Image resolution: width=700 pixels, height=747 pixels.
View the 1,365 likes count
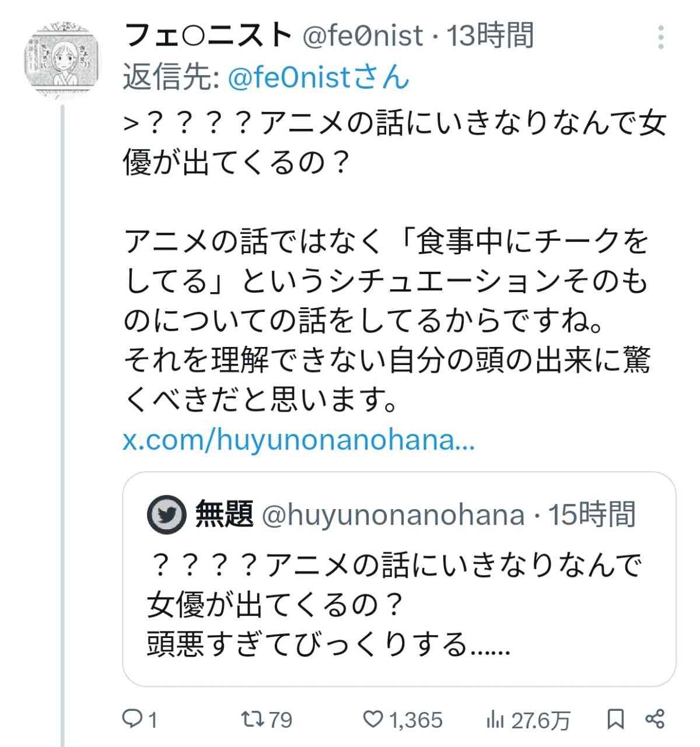pos(416,720)
